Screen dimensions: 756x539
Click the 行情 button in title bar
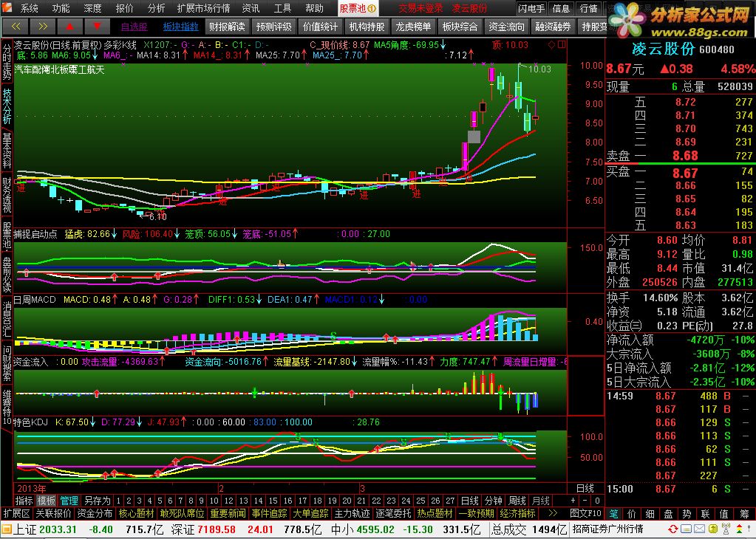(x=589, y=8)
